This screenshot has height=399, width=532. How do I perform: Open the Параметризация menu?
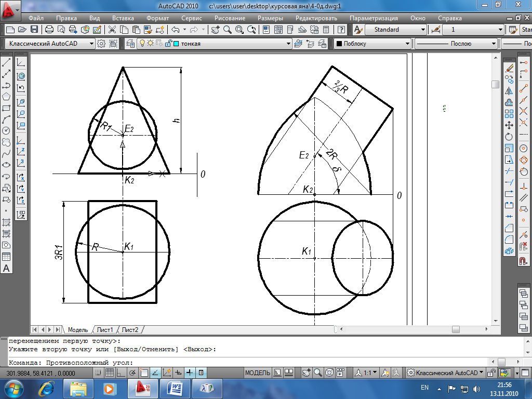[374, 18]
